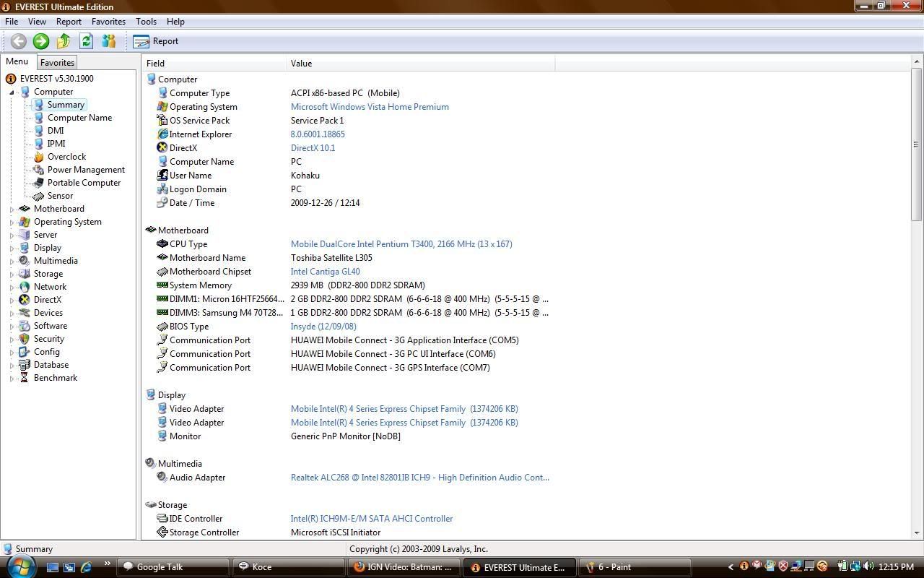This screenshot has width=924, height=578.
Task: Switch to the Favorites tab
Action: 57,63
